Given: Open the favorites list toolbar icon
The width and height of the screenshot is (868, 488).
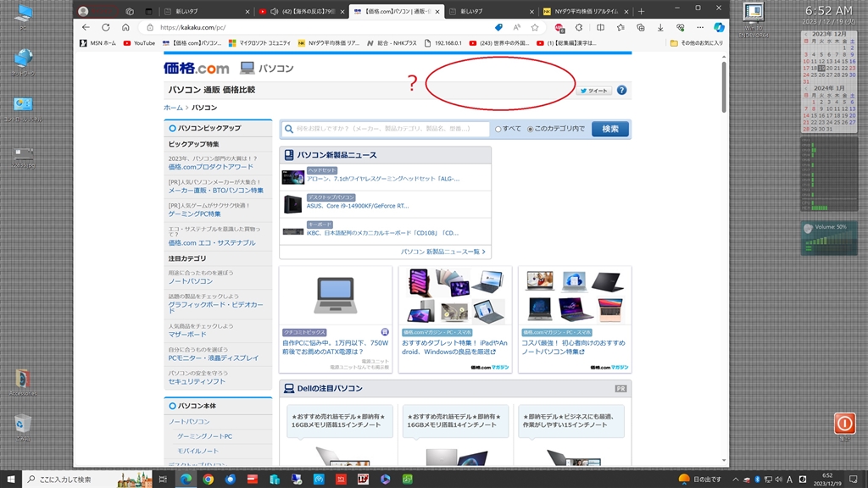Looking at the screenshot, I should [x=620, y=27].
